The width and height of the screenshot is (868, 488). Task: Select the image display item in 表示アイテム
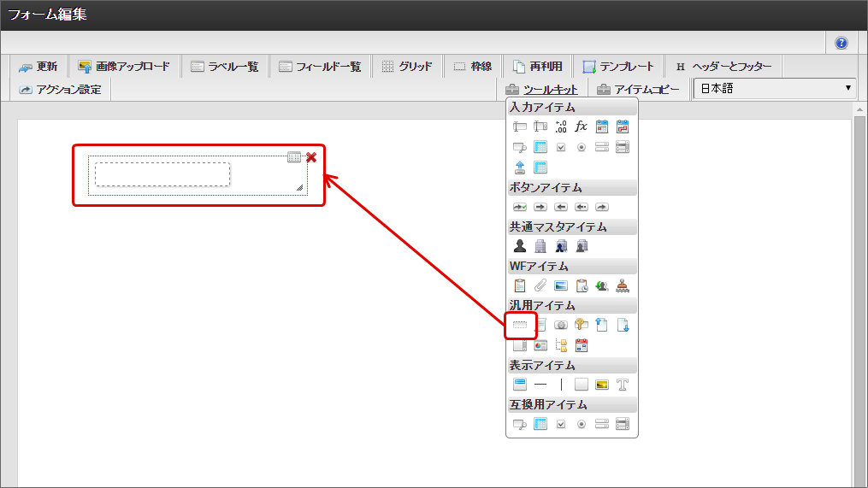[602, 385]
